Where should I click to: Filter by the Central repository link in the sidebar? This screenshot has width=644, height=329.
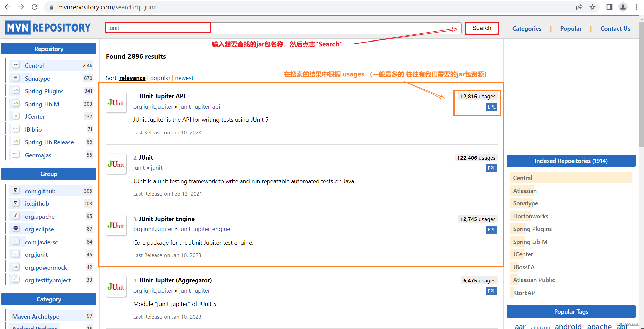34,65
